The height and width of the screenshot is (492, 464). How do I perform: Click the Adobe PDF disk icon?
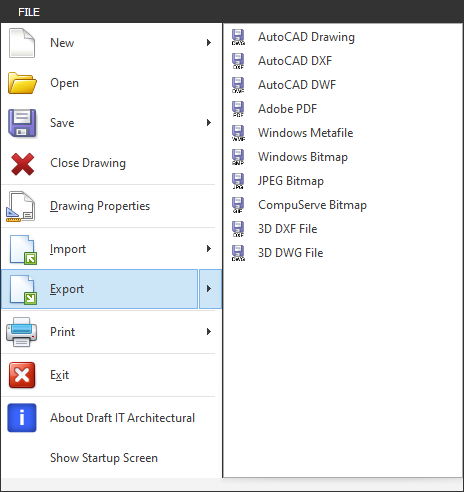[238, 109]
